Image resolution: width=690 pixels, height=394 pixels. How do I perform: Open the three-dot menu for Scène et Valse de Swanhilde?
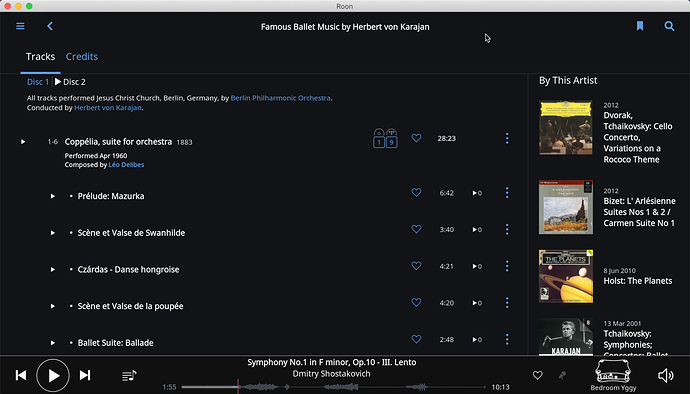point(507,229)
